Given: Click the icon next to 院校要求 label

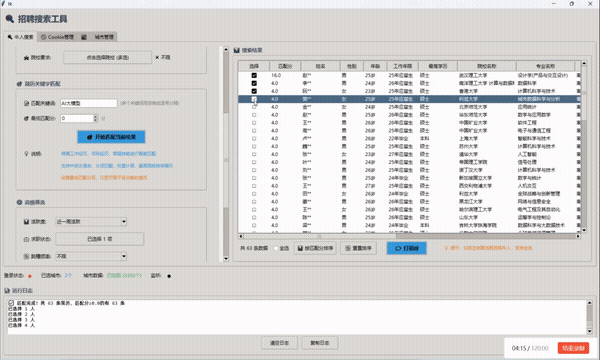Looking at the screenshot, I should pyautogui.click(x=26, y=58).
